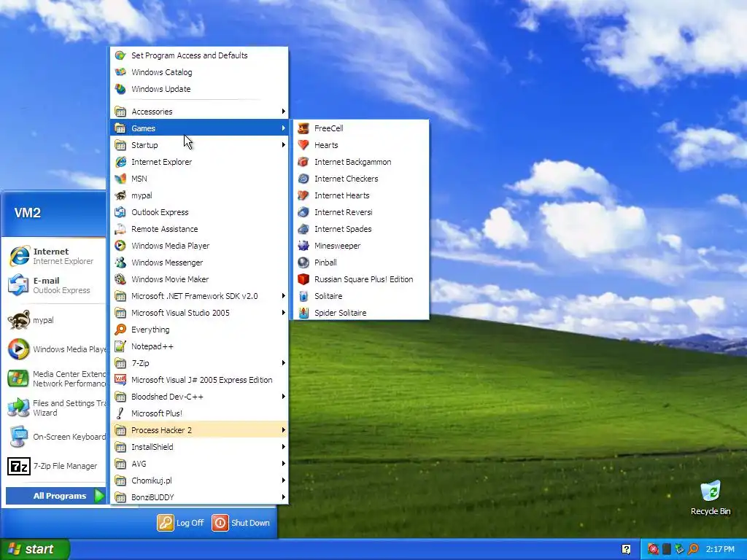Select Remote Assistance menu entry
This screenshot has width=747, height=560.
[199, 229]
